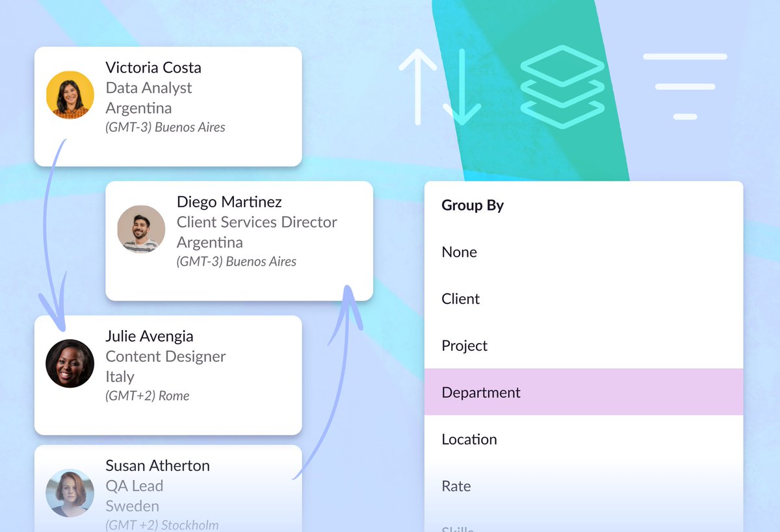Select None in Group By menu
Image resolution: width=780 pixels, height=532 pixels.
click(584, 252)
